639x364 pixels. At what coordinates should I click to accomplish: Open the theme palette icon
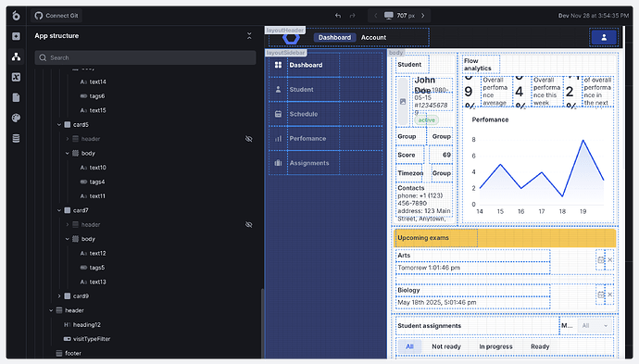(16, 118)
